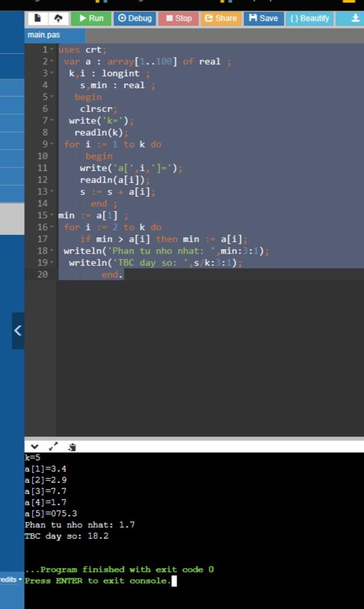Switch to the main.pas tab
This screenshot has width=364, height=609.
point(55,35)
